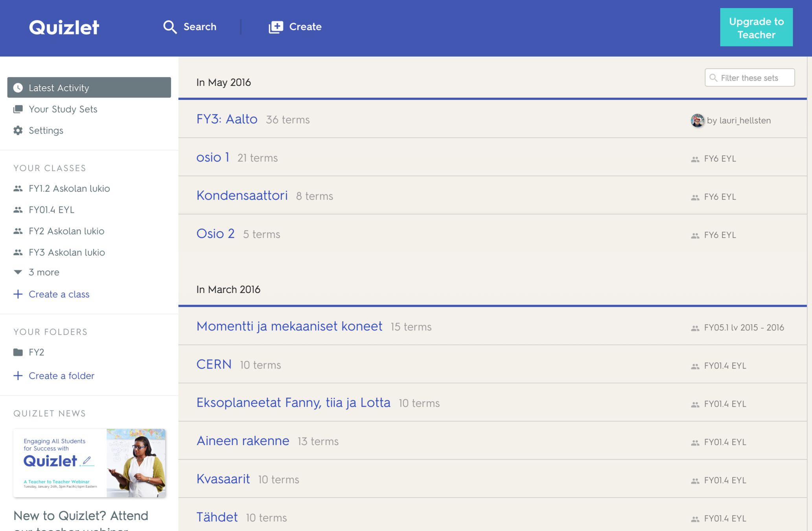Open the Latest Activity menu item
The image size is (812, 531).
[x=59, y=88]
